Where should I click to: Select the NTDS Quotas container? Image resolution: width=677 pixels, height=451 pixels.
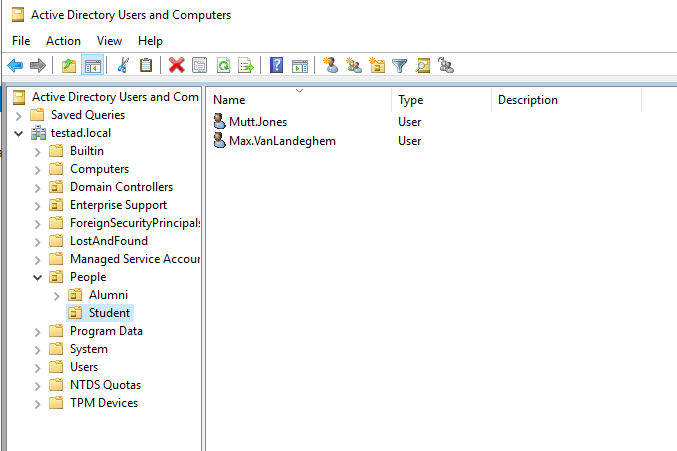(x=105, y=385)
